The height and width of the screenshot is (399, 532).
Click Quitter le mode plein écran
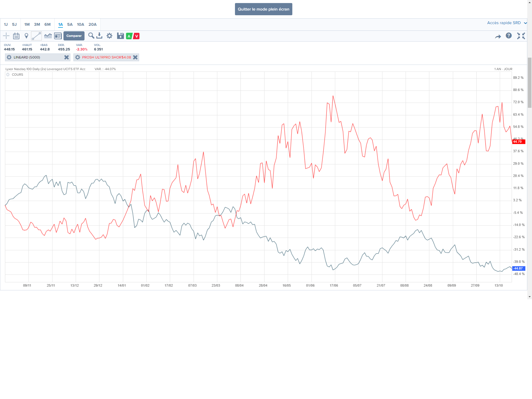[264, 9]
